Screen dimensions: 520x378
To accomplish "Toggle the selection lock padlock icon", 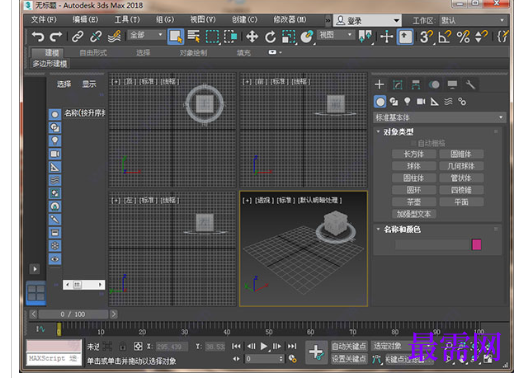I will point(123,347).
